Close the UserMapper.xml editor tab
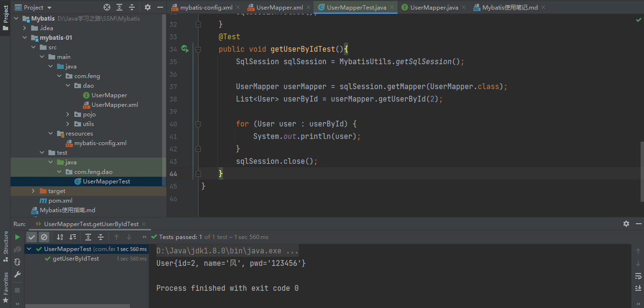The height and width of the screenshot is (308, 644). [x=308, y=8]
